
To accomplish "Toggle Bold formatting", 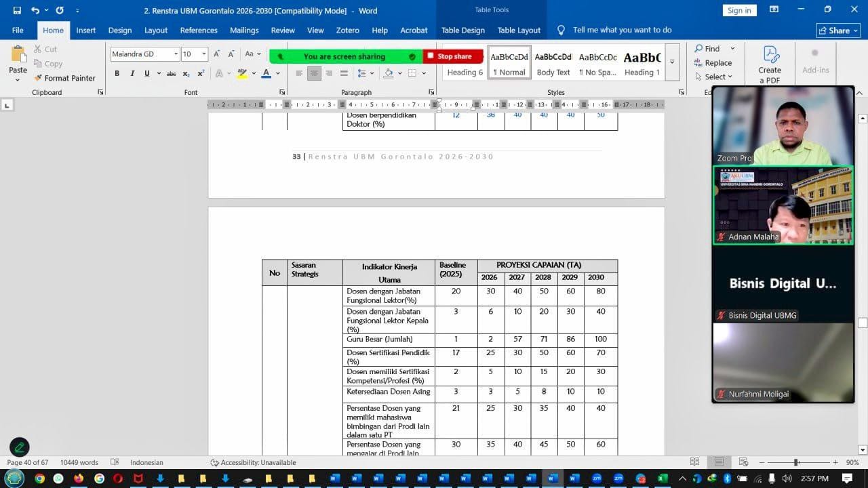I will pyautogui.click(x=117, y=73).
